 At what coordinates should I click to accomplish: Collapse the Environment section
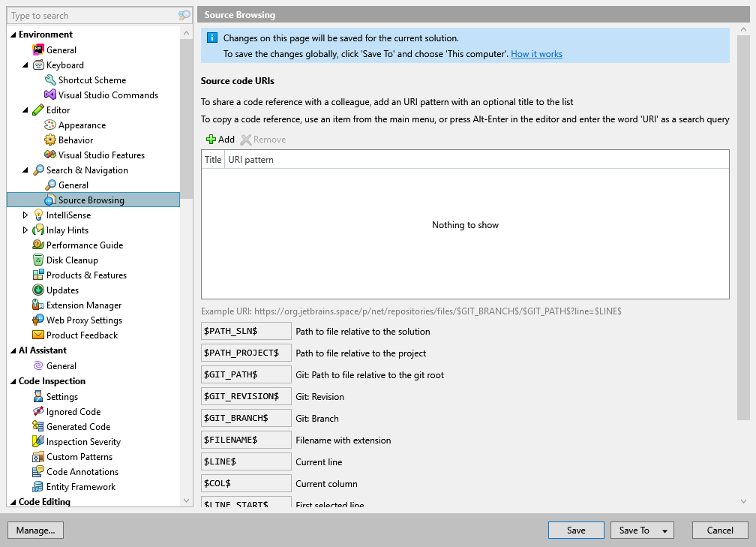pos(11,34)
